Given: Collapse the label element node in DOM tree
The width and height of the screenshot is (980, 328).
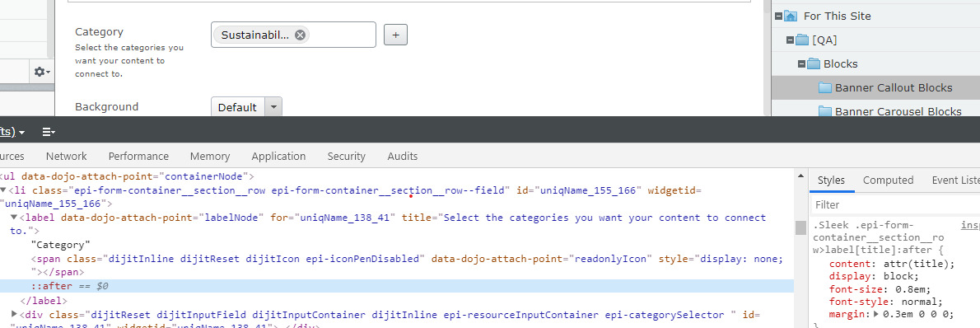Looking at the screenshot, I should pyautogui.click(x=15, y=218).
